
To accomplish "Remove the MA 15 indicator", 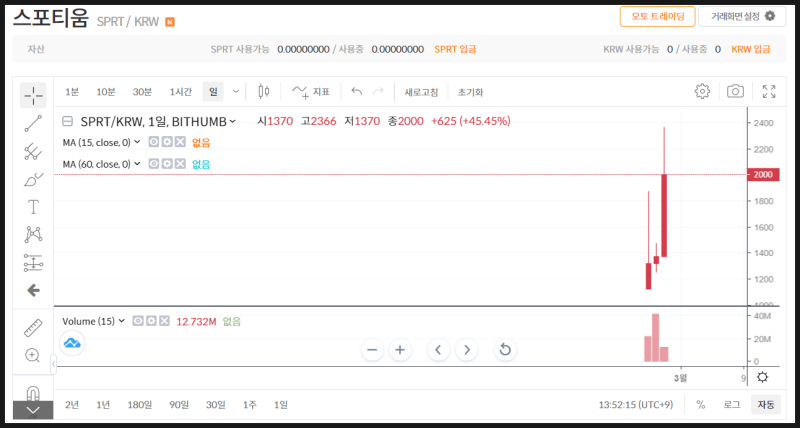I will coord(180,142).
